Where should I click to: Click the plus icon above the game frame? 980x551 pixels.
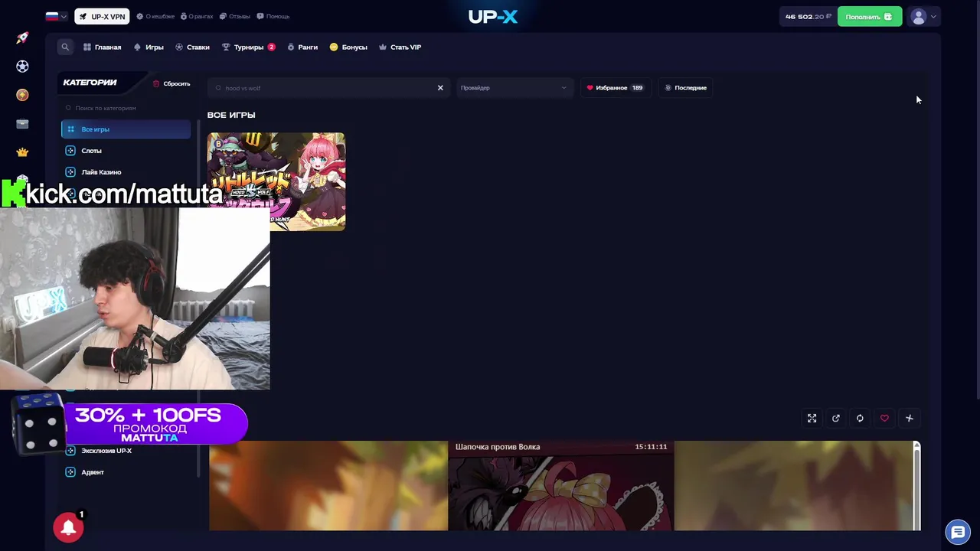[910, 419]
